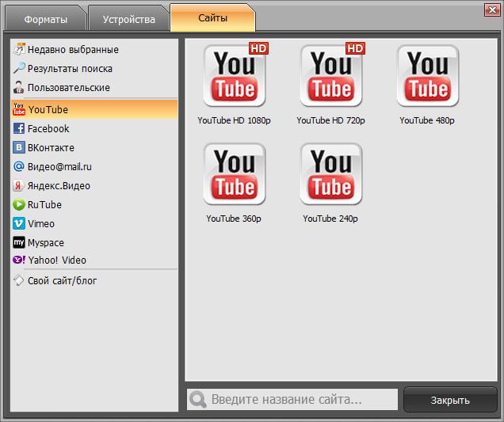Viewport: 504px width, 422px height.
Task: Click the Myspace logo icon
Action: point(19,242)
